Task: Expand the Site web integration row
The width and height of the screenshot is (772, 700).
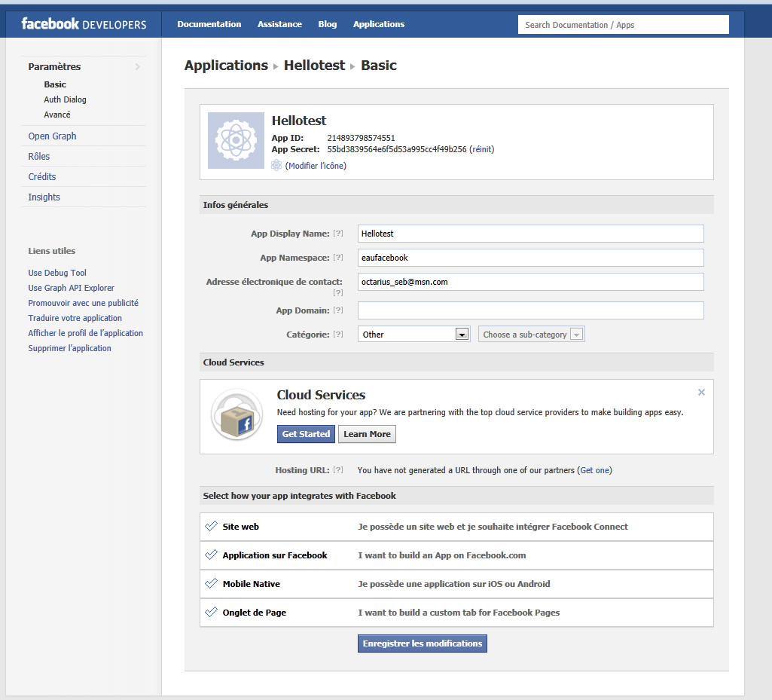Action: pyautogui.click(x=456, y=527)
